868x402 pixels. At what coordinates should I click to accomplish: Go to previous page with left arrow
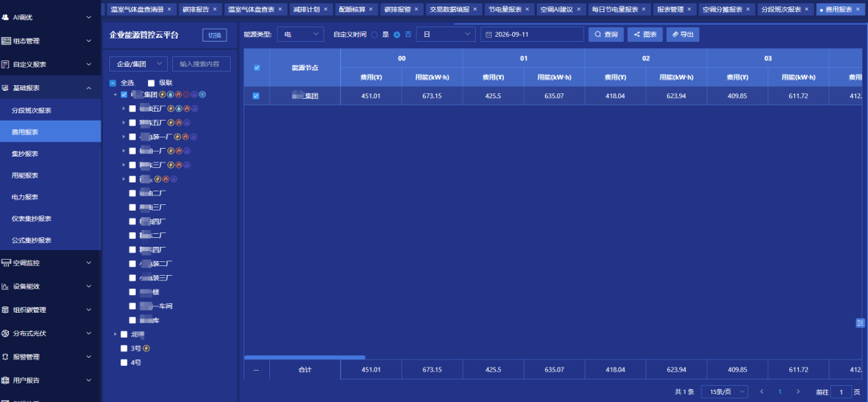[x=762, y=392]
